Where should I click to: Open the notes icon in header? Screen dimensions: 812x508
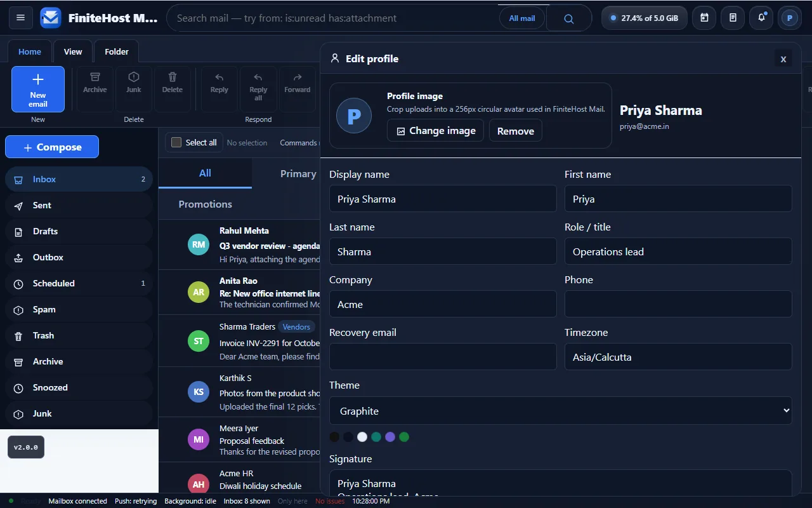pos(733,18)
